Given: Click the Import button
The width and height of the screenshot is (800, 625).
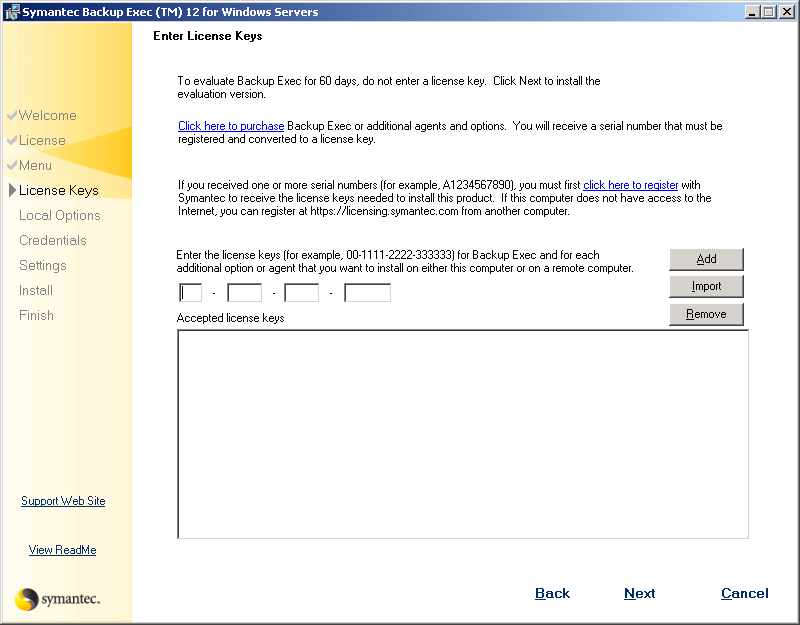Looking at the screenshot, I should pos(706,286).
